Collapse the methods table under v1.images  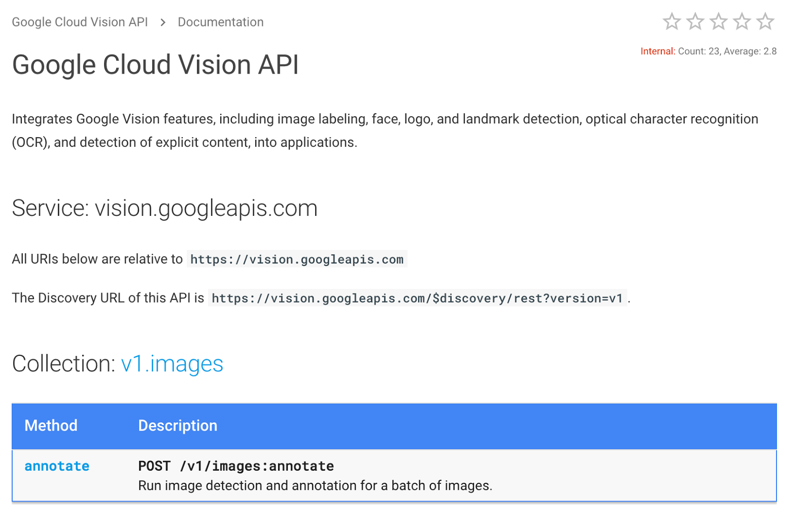coord(172,363)
